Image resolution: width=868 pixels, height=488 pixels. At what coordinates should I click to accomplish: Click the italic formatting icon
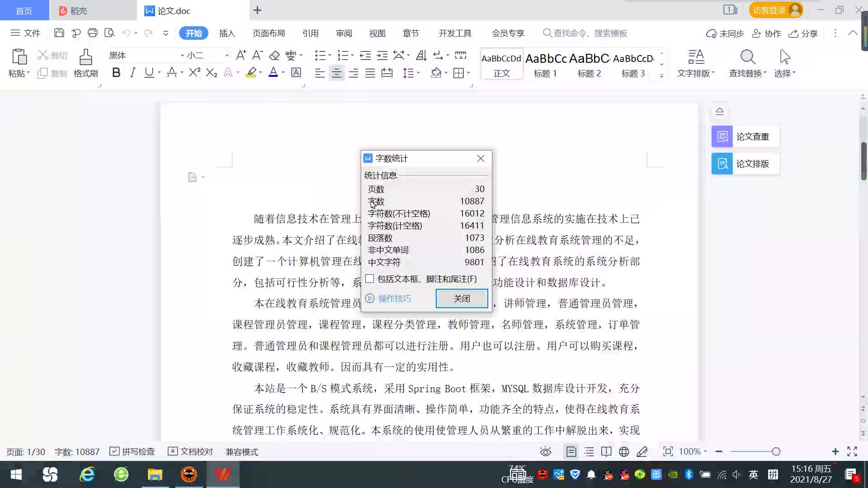coord(132,73)
